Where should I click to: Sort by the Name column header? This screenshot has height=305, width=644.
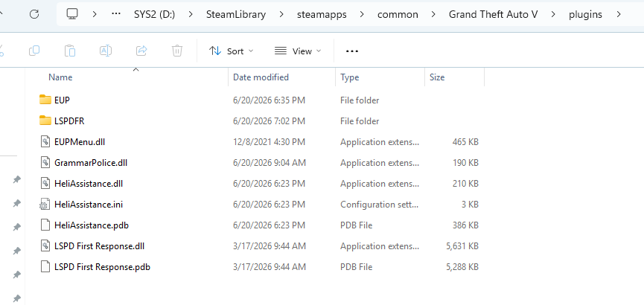(x=60, y=77)
